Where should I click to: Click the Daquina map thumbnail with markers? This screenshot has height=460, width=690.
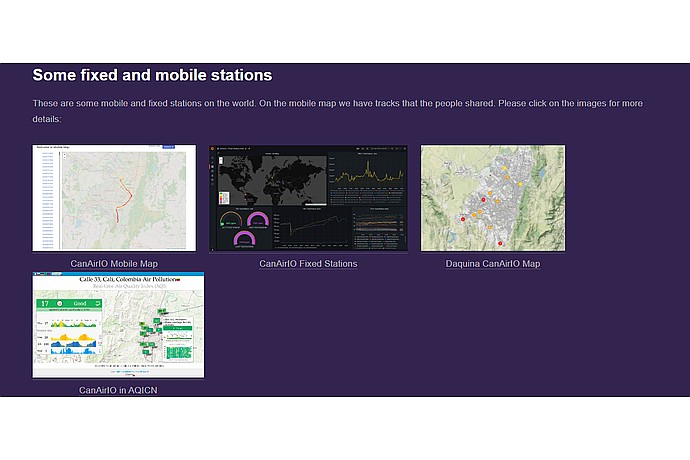click(x=493, y=198)
